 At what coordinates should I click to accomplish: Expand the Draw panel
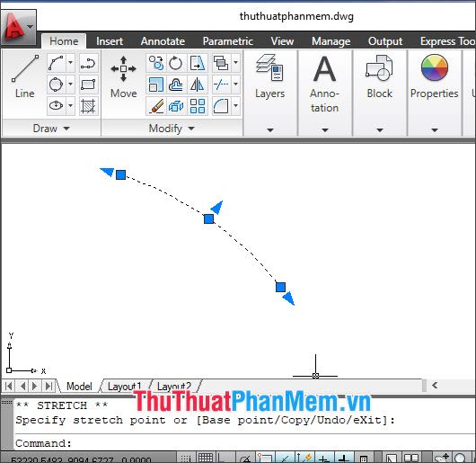51,129
